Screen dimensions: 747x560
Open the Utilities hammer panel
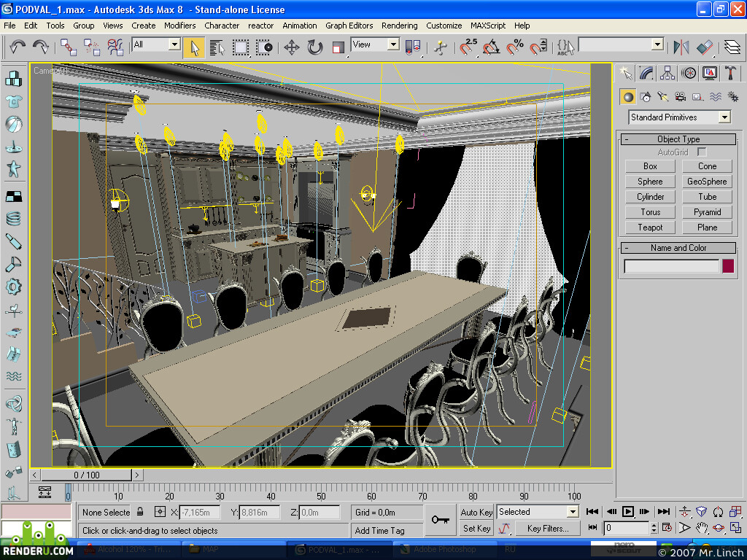pos(730,74)
